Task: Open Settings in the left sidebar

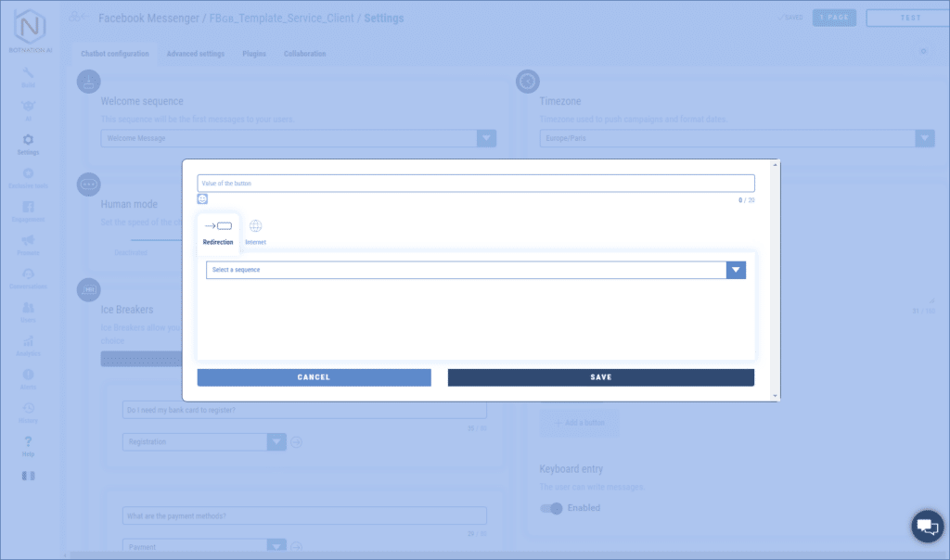Action: coord(28,144)
